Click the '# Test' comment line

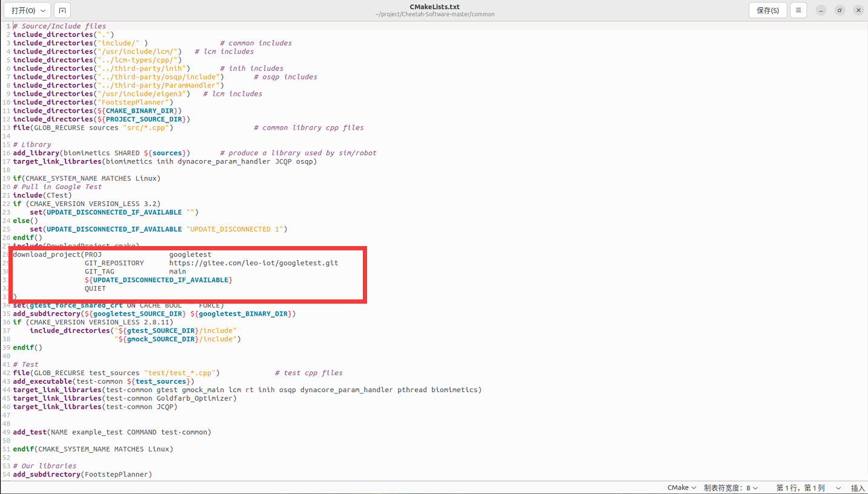point(25,365)
